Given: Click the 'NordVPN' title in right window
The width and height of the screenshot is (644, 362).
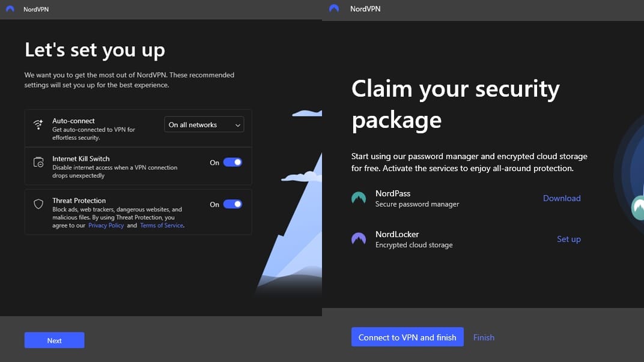Looking at the screenshot, I should point(365,8).
